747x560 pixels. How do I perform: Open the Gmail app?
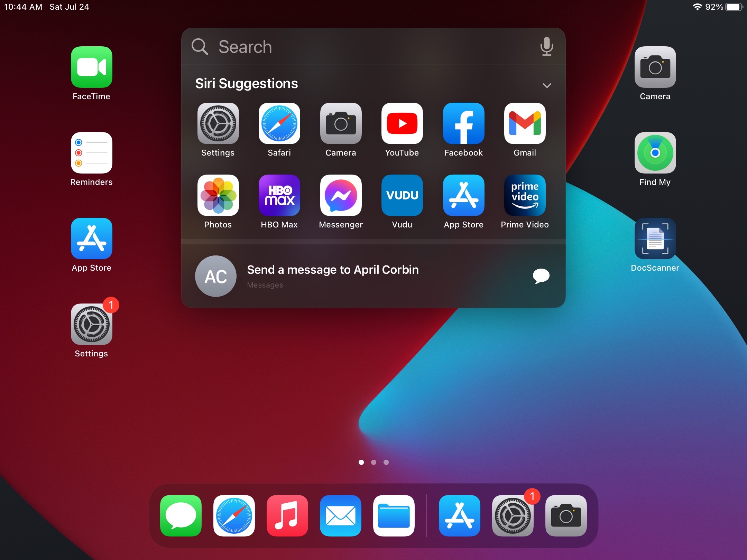click(525, 124)
